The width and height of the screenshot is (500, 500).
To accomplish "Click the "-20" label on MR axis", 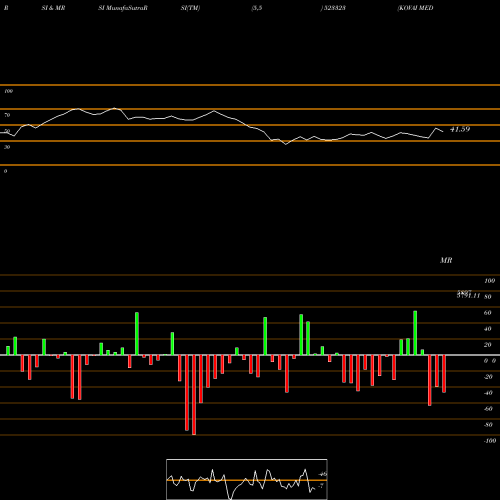I will [488, 377].
